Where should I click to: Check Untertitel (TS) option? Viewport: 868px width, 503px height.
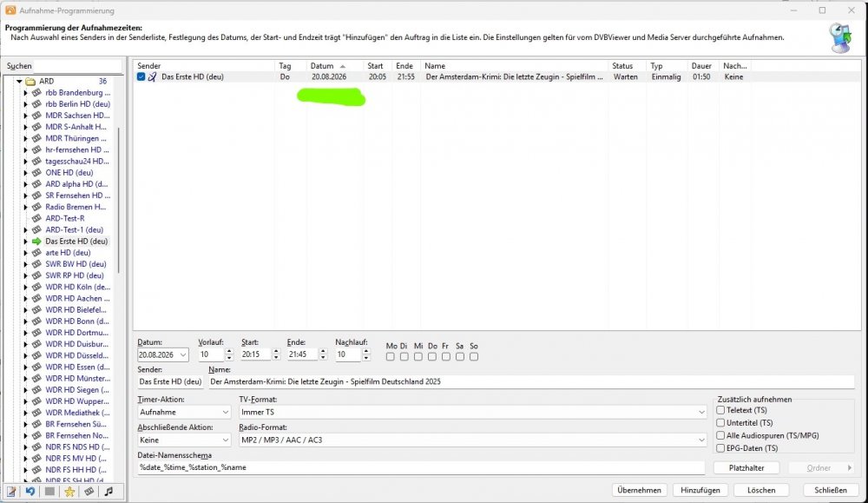[x=720, y=423]
